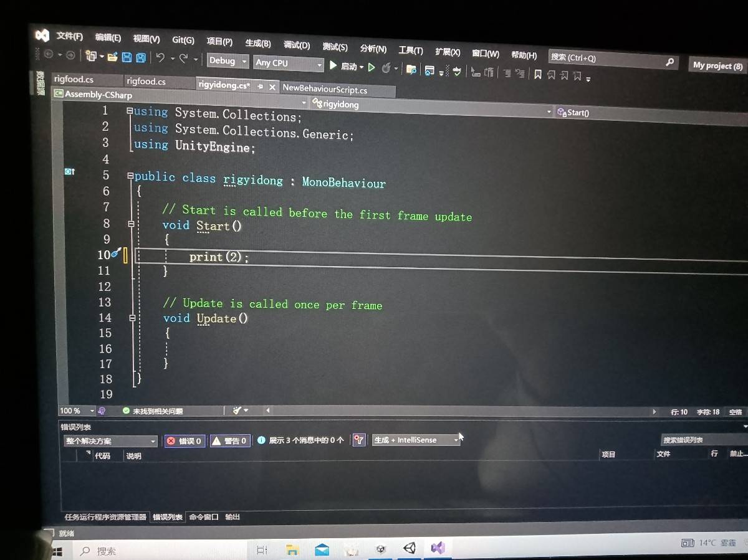Open the Git(G) menu
The height and width of the screenshot is (560, 748).
(183, 40)
